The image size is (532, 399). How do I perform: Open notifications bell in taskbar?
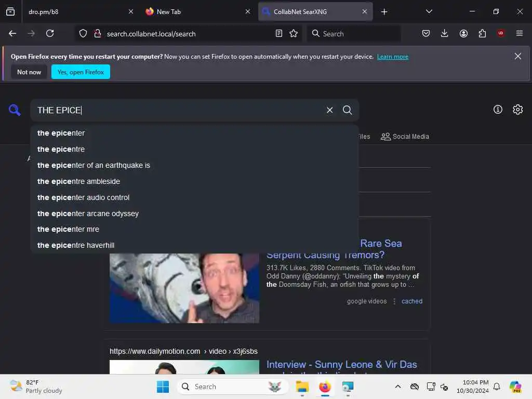tap(497, 387)
